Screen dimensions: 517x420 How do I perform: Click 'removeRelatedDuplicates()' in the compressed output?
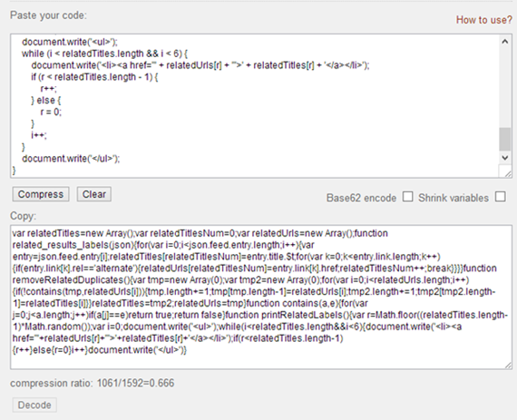(72, 280)
